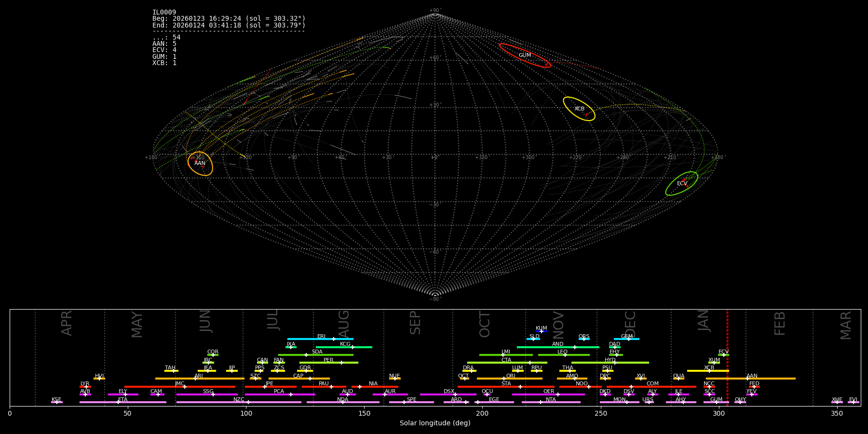868x434 pixels.
Task: Select the green ECV radiant ellipse on the map
Action: pos(682,184)
